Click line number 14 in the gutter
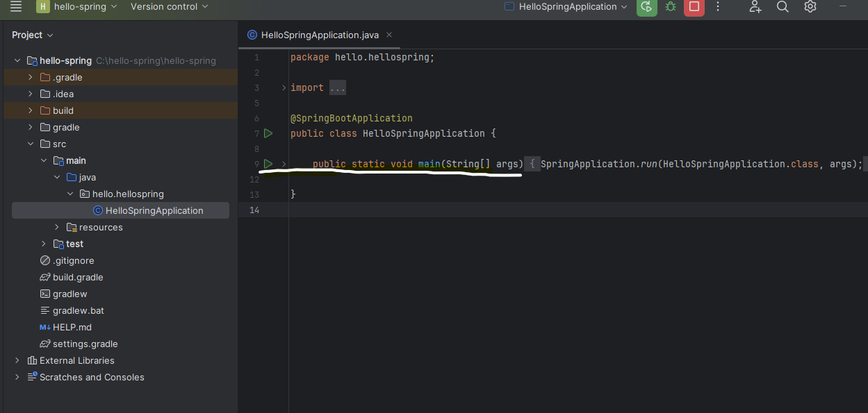The height and width of the screenshot is (413, 868). pyautogui.click(x=254, y=210)
